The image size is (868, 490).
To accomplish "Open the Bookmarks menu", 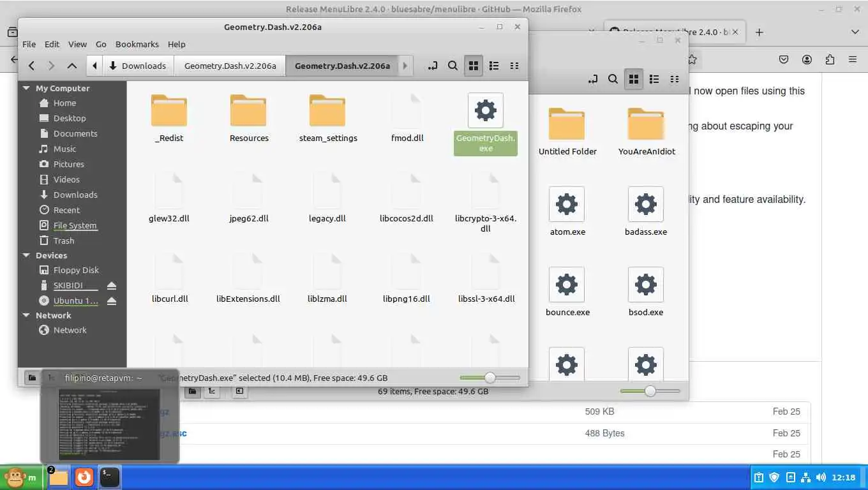I will click(x=137, y=44).
